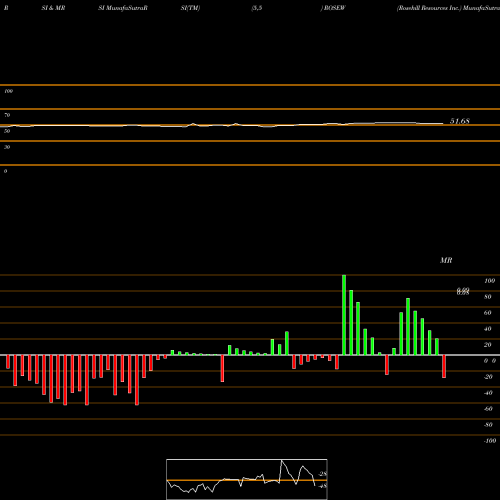Click the -60 label on MR axis
Screen dimensions: 500x500
point(488,409)
